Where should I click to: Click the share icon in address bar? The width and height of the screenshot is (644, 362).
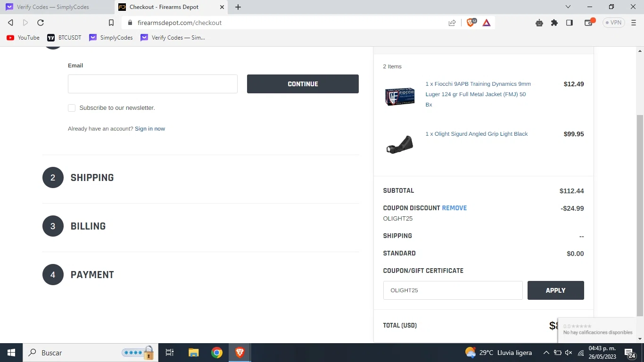coord(452,23)
